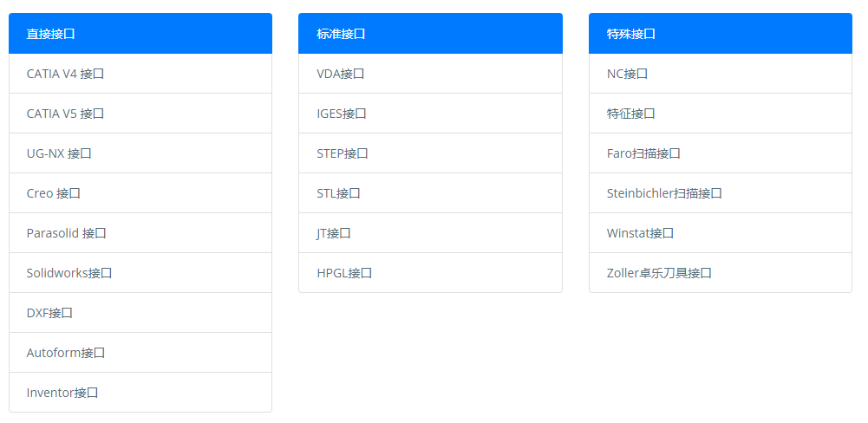Screen dimensions: 868x423
Task: Open the DXF接口 item
Action: 140,313
